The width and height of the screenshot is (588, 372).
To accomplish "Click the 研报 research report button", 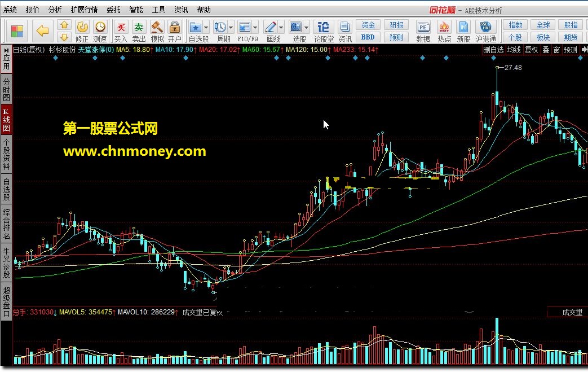I will click(x=396, y=25).
